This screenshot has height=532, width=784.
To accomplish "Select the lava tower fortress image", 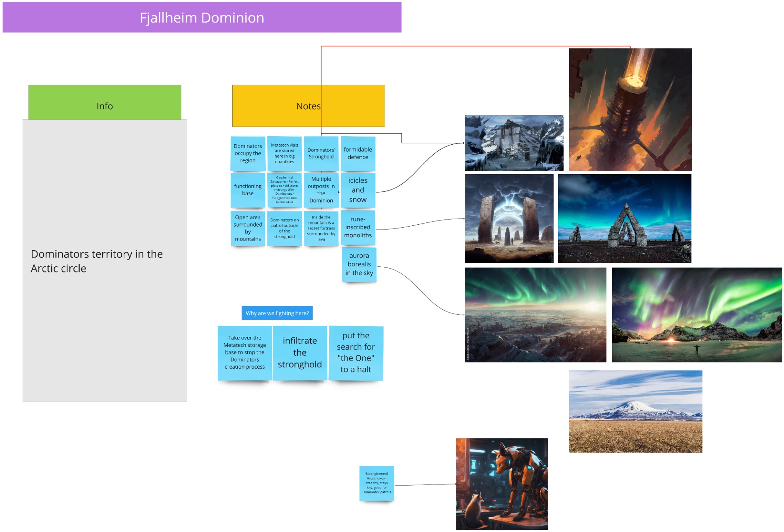I will [x=630, y=109].
